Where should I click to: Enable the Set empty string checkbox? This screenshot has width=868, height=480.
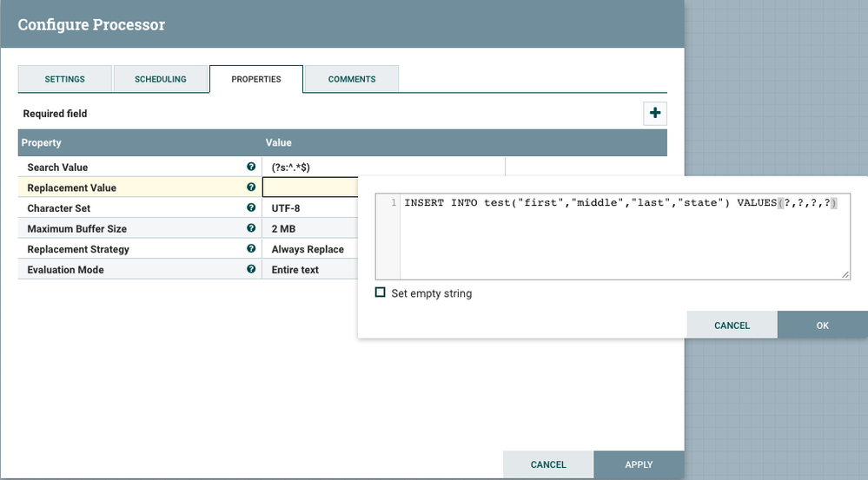[x=380, y=293]
